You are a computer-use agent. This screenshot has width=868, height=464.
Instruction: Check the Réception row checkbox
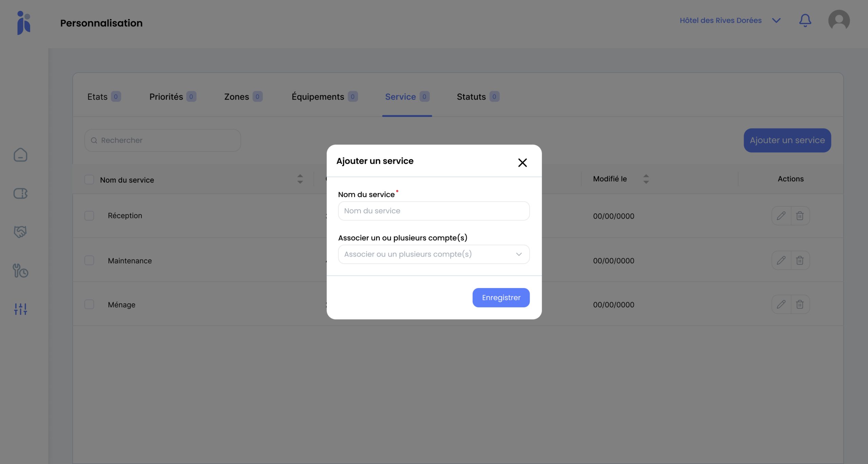89,216
